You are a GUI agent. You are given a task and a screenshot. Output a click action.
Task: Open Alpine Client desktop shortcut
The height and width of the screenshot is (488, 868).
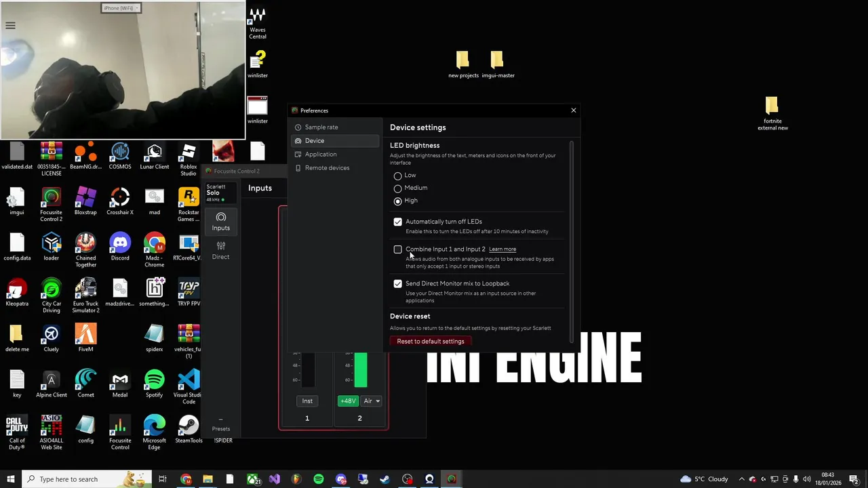(52, 384)
